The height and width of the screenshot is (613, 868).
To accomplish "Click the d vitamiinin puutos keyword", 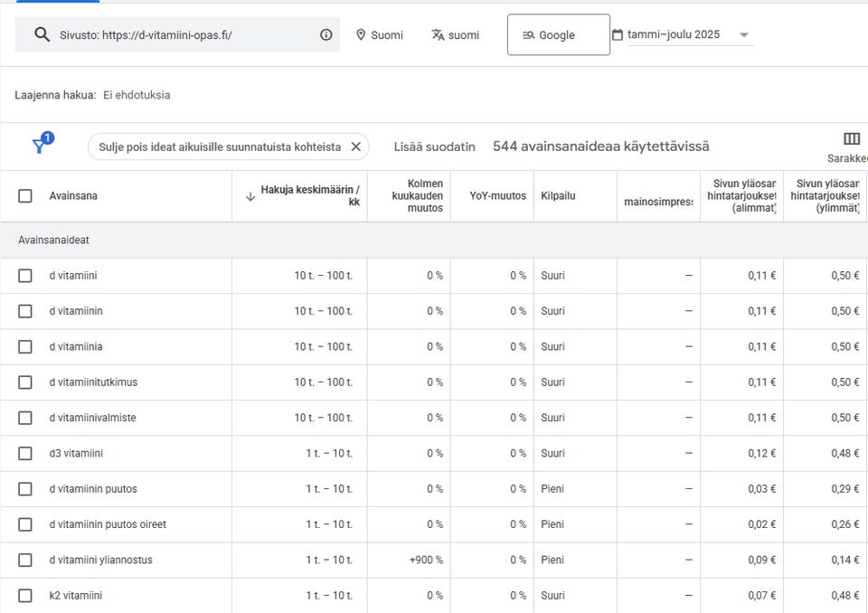I will point(93,488).
